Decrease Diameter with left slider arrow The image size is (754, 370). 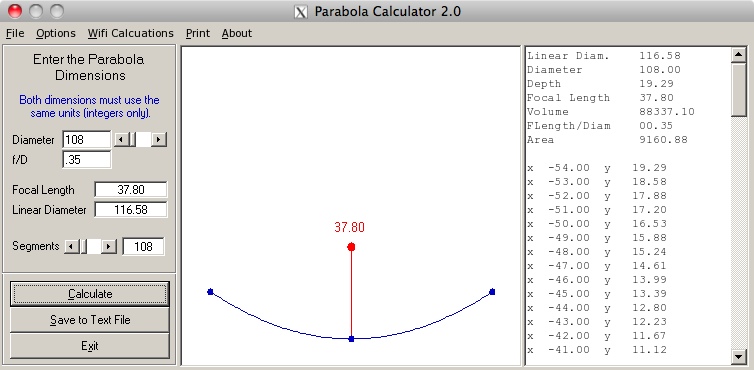coord(121,140)
